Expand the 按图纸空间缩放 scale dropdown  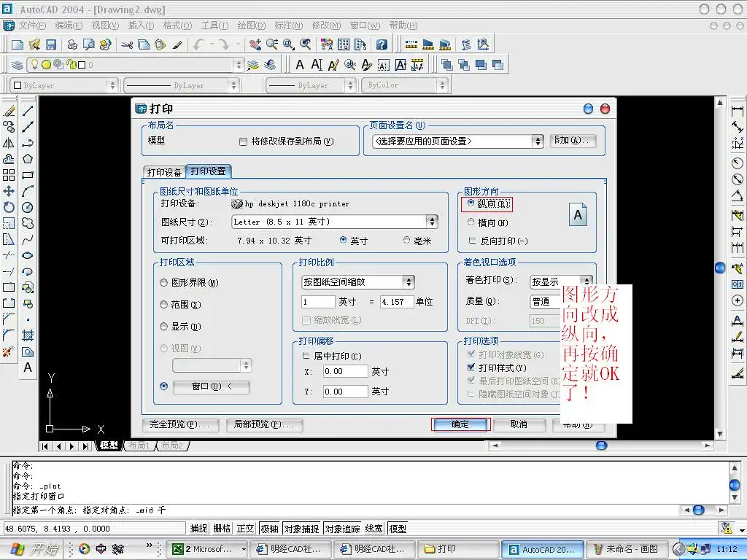tap(409, 282)
